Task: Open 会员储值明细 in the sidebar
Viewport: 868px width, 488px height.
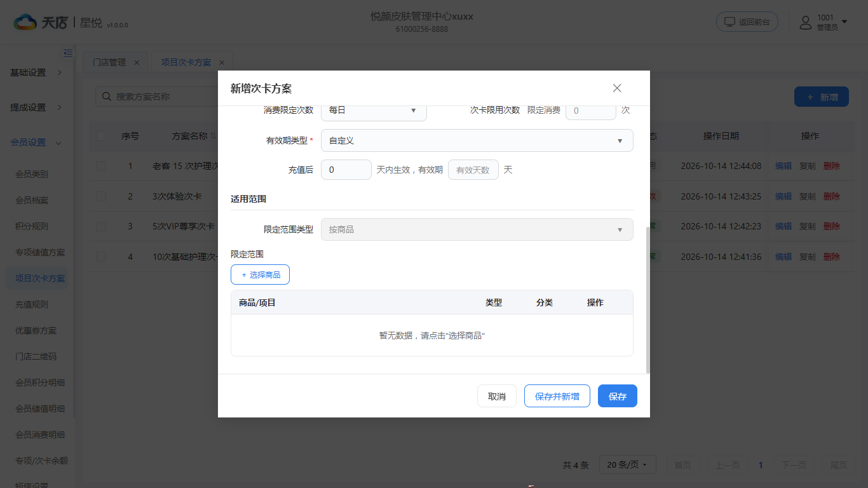Action: click(40, 409)
